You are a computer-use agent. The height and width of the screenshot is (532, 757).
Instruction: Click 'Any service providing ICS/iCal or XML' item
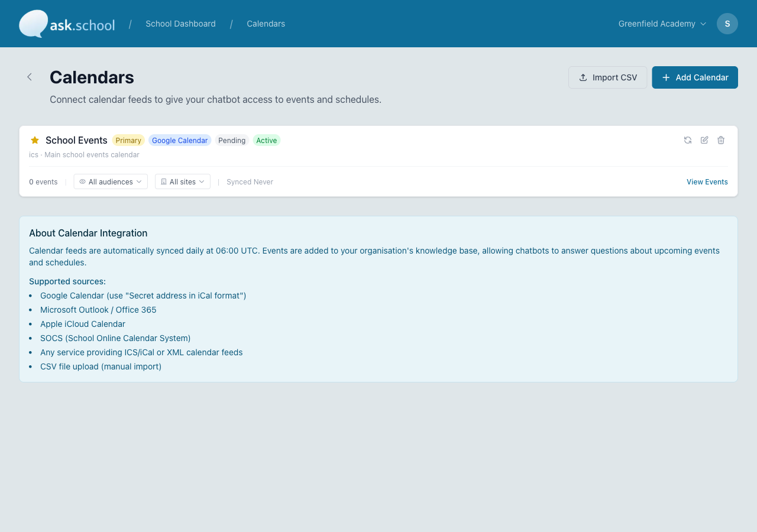141,352
